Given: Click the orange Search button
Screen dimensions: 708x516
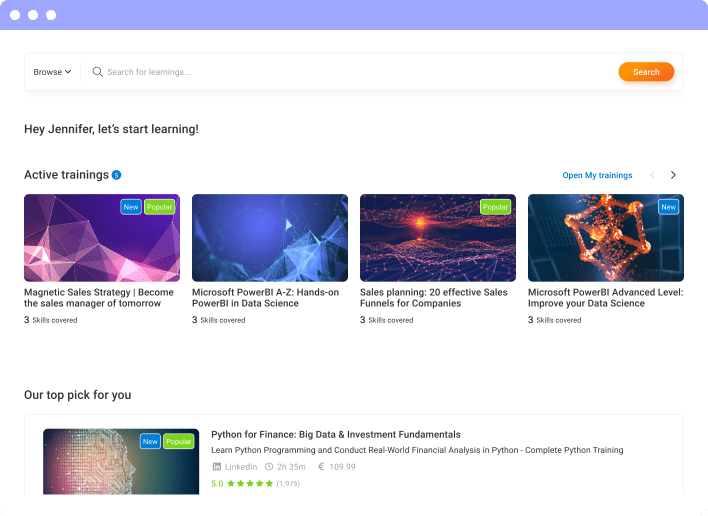Looking at the screenshot, I should click(646, 72).
